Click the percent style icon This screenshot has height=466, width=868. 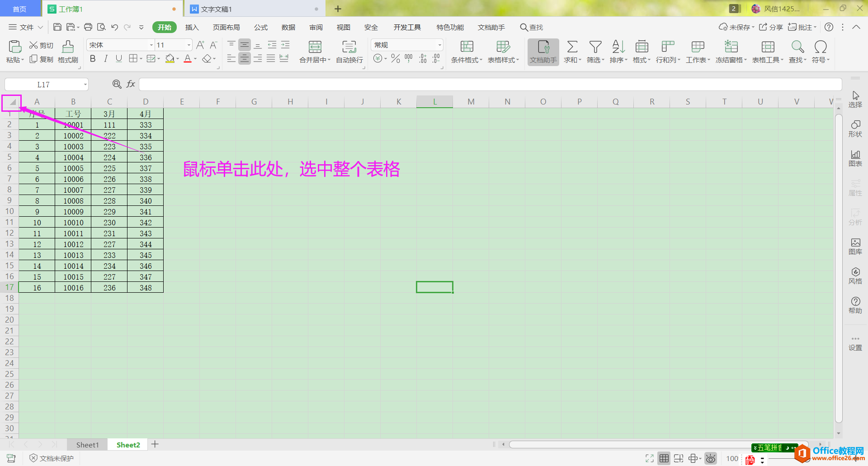tap(396, 58)
